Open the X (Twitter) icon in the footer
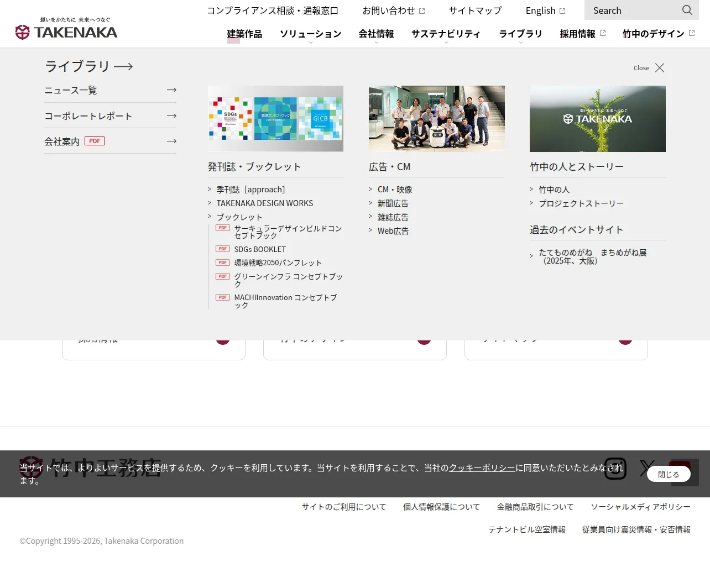The image size is (710, 588). [647, 469]
